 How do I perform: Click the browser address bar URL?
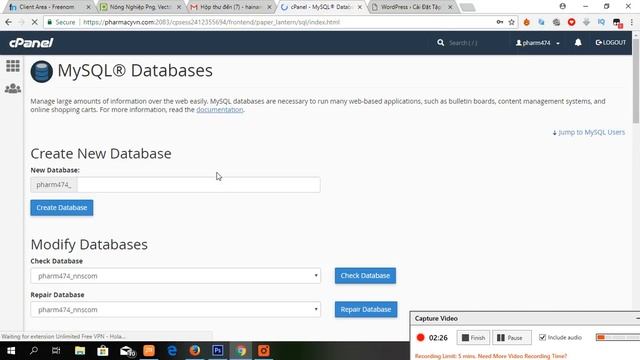(211, 22)
